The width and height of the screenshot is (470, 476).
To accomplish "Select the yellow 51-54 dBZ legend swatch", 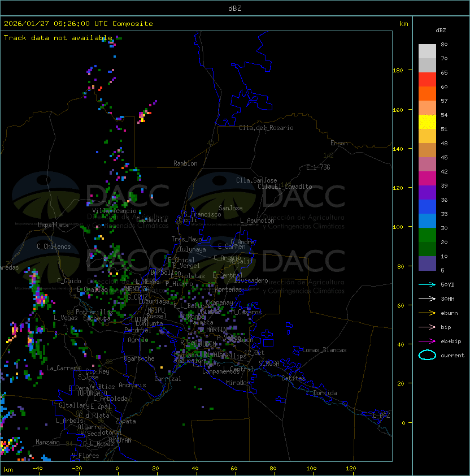I will (x=427, y=122).
